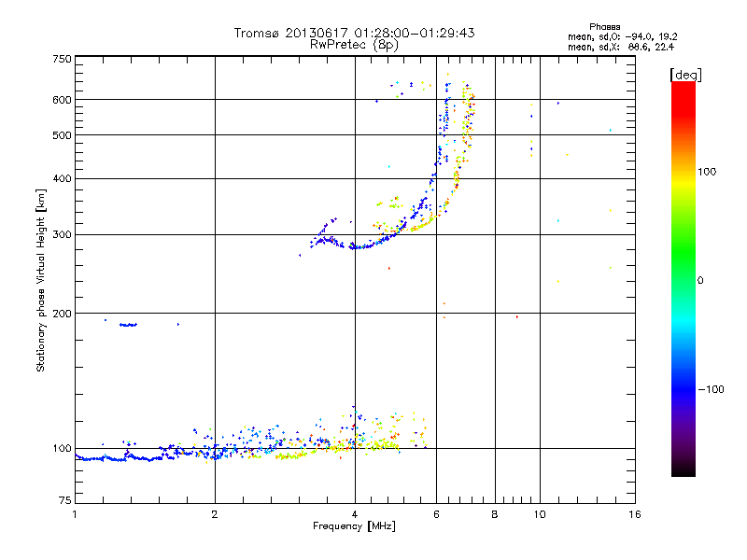Click the 10 MHz x-axis tick label
Viewport: 747px width, 560px height.
click(540, 514)
